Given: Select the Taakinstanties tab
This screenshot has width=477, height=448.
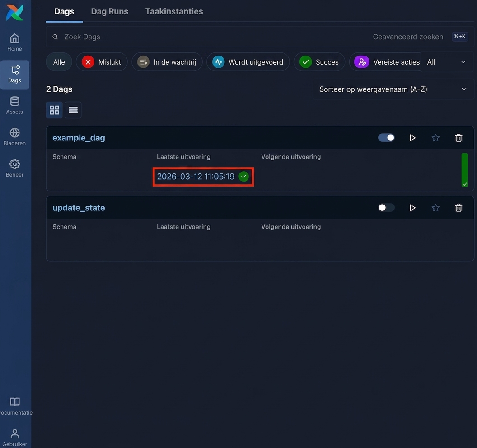Looking at the screenshot, I should tap(174, 11).
